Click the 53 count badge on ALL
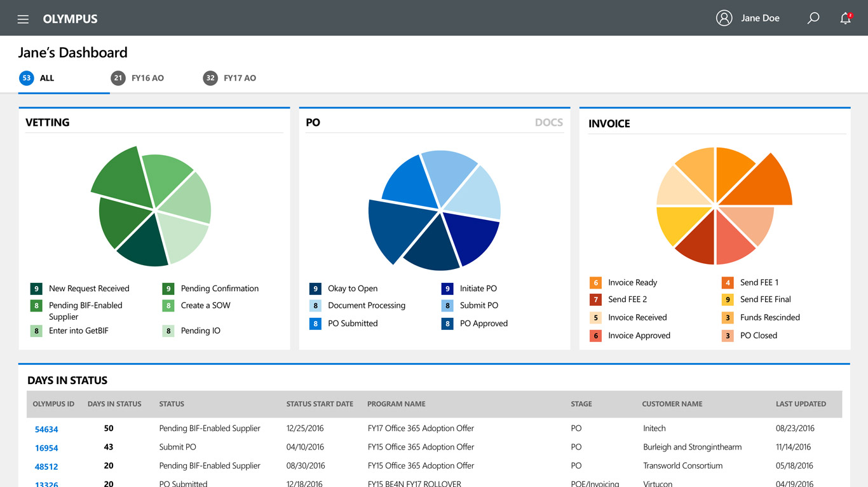The width and height of the screenshot is (868, 487). click(x=26, y=78)
